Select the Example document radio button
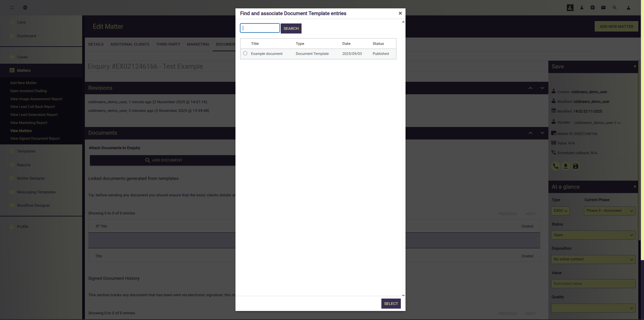644x320 pixels. pos(245,54)
